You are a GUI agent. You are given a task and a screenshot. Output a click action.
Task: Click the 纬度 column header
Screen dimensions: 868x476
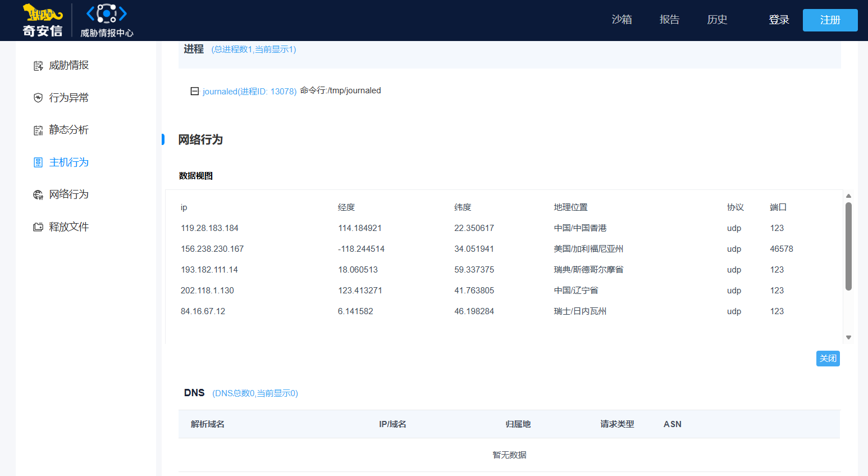pos(463,207)
